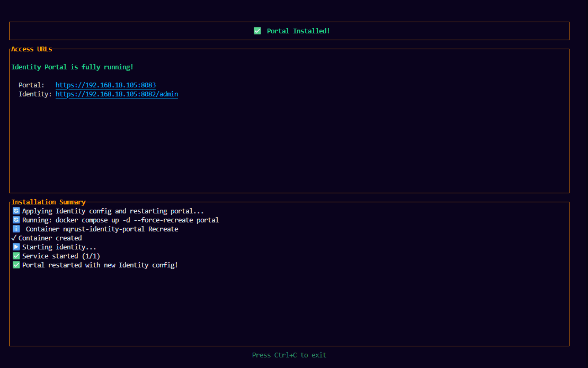588x368 pixels.
Task: Click the 'Access URLs' panel title
Action: tap(31, 49)
